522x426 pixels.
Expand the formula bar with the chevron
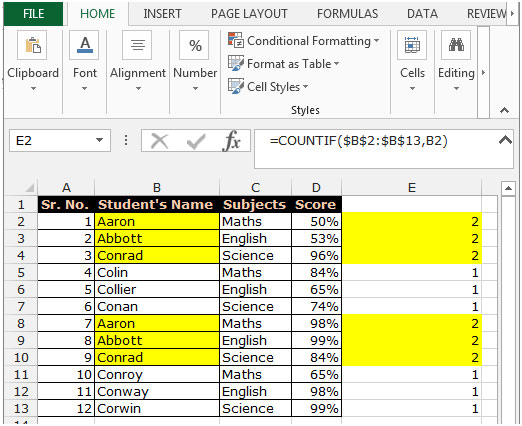tap(505, 140)
